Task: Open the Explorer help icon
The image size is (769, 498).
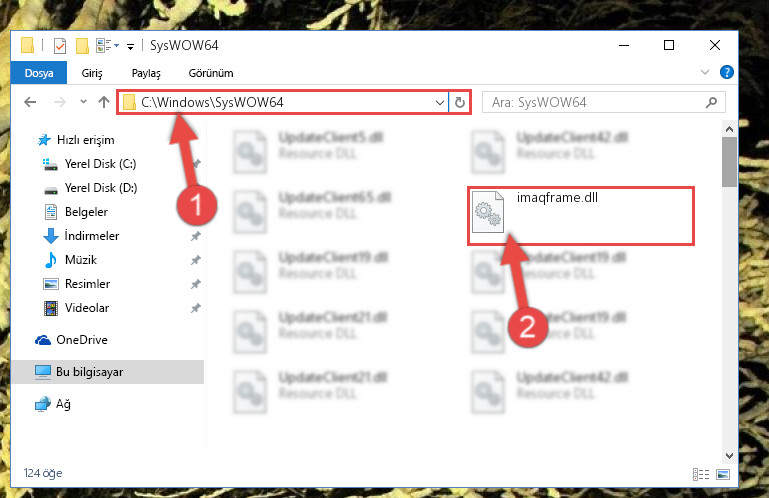Action: (726, 73)
